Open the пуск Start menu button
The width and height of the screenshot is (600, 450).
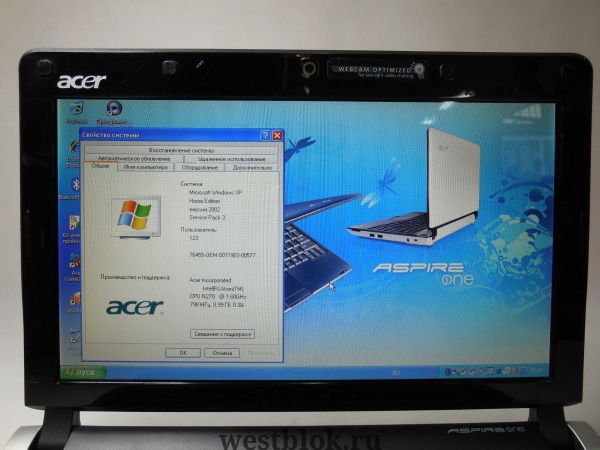coord(83,372)
